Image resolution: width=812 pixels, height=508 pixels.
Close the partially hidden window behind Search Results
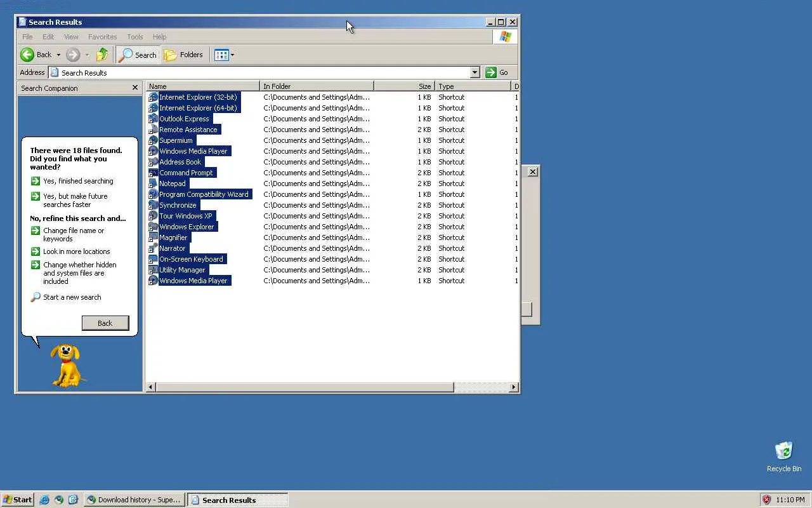533,171
